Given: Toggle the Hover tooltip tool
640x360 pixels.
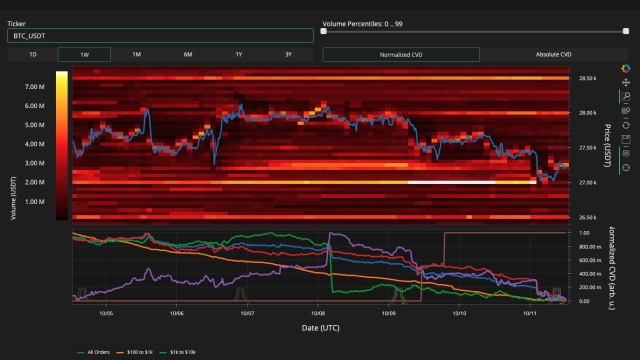Looking at the screenshot, I should (x=626, y=153).
